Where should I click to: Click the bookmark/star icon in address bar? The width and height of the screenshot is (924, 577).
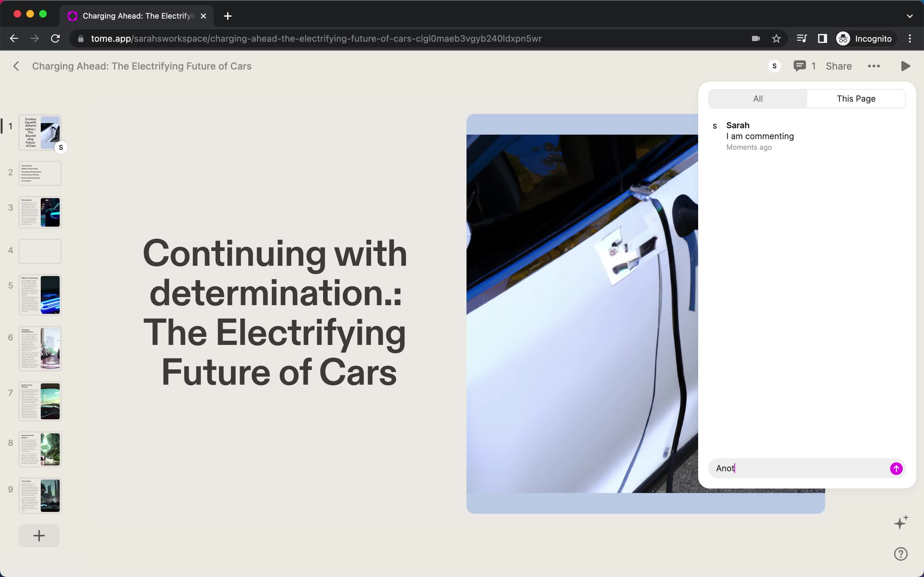(x=776, y=38)
